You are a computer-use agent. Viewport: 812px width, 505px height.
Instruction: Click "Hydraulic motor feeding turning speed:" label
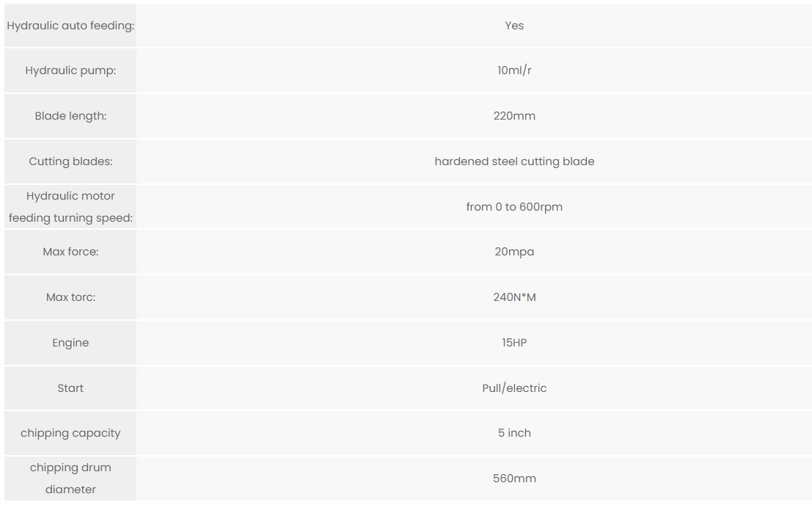click(x=70, y=207)
